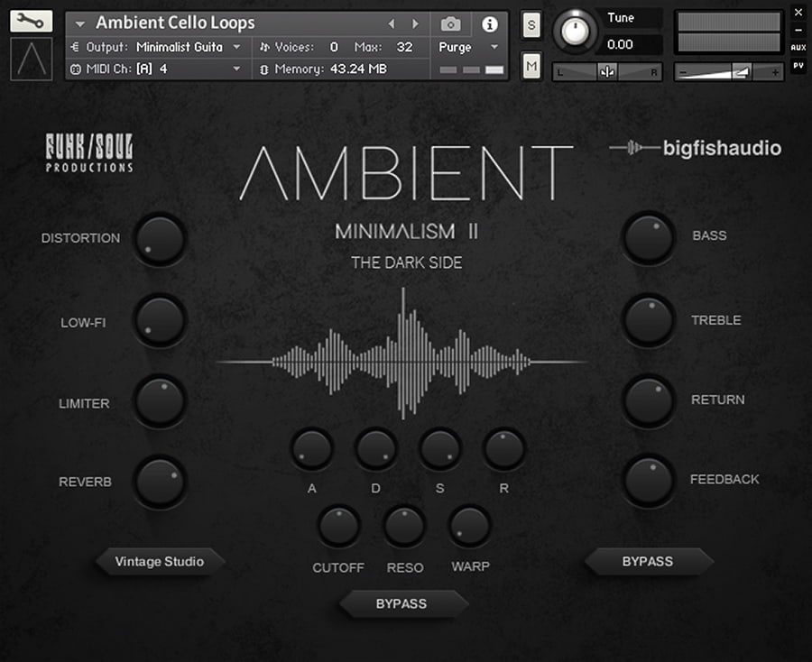Screen dimensions: 812x662
Task: Toggle performance view with the PV icon
Action: coord(798,66)
